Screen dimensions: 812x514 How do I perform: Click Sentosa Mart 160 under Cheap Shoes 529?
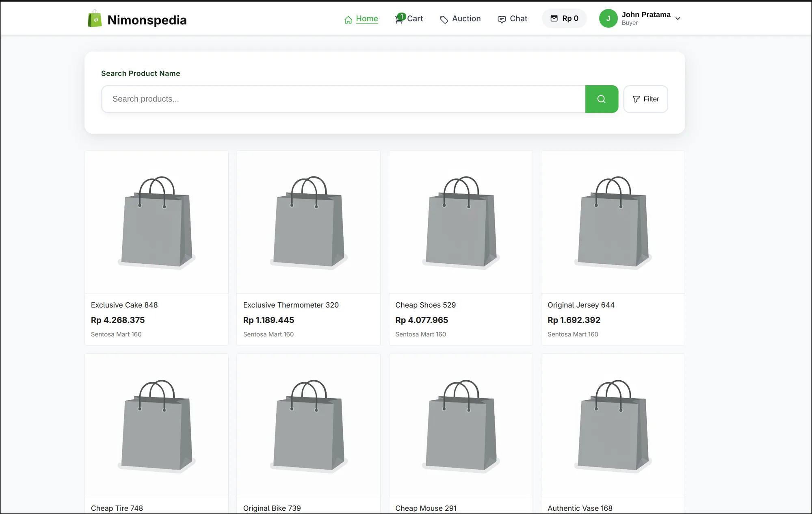point(421,334)
